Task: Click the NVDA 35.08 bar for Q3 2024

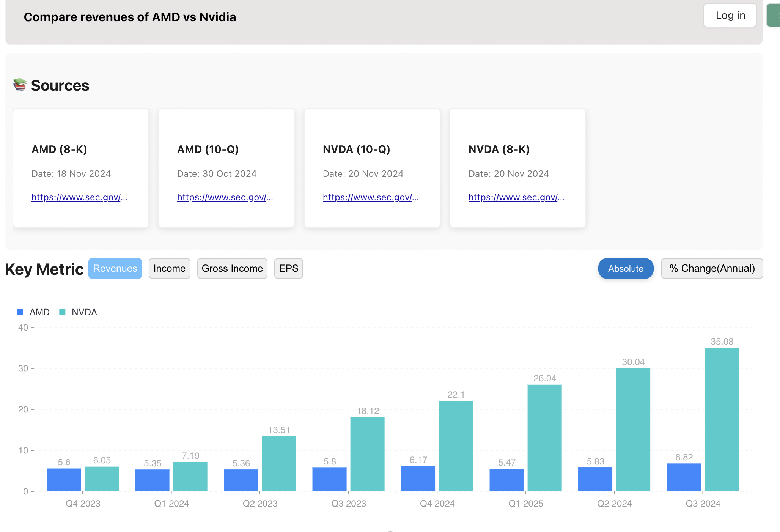Action: [722, 419]
